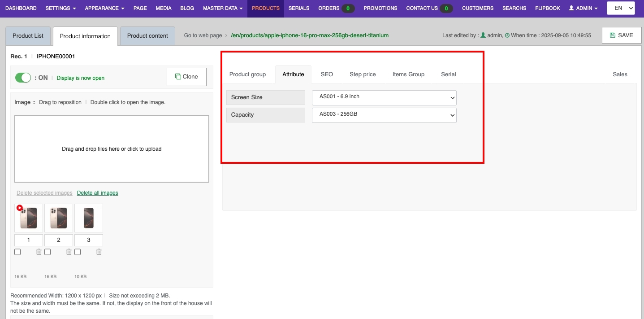The width and height of the screenshot is (644, 319).
Task: Click the Clone product button
Action: pos(186,77)
